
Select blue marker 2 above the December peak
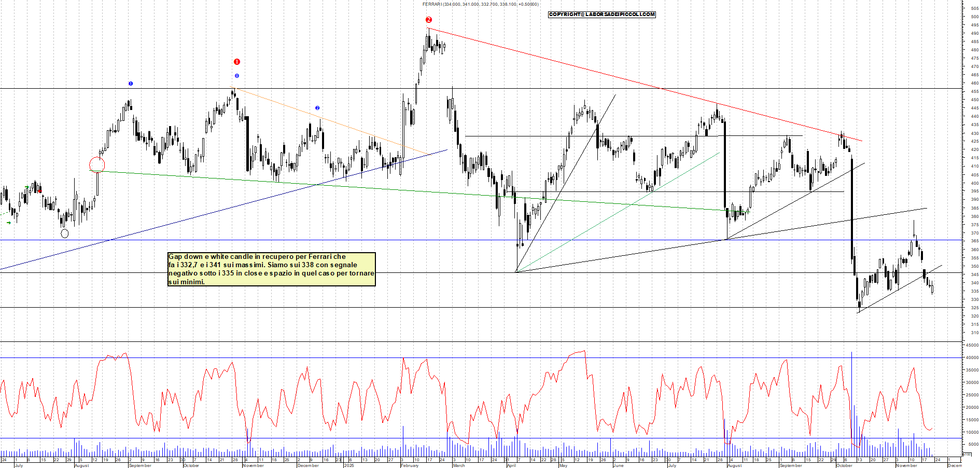tap(317, 108)
